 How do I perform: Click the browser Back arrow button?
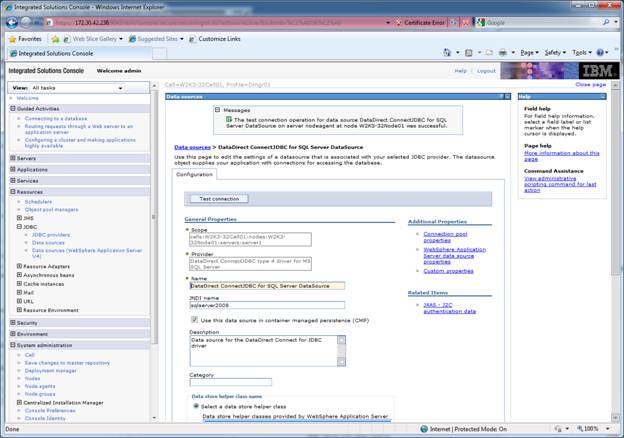click(13, 22)
